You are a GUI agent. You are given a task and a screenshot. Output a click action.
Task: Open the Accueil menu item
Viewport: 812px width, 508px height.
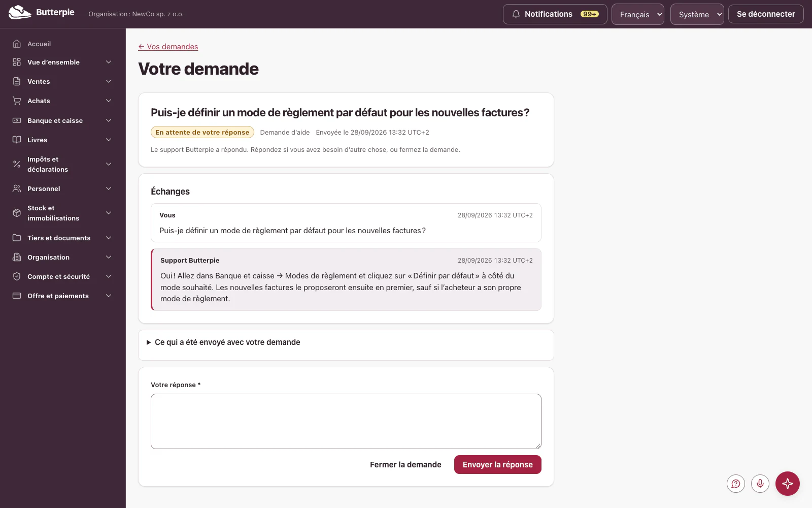(63, 44)
